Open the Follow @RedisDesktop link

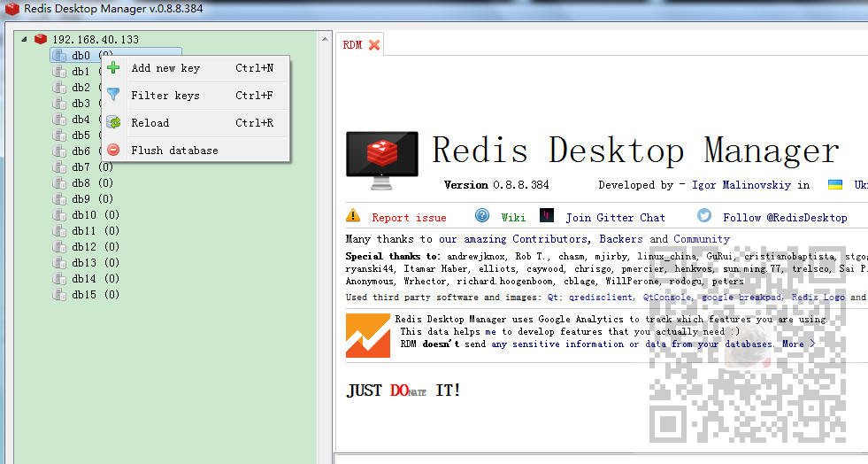(785, 218)
